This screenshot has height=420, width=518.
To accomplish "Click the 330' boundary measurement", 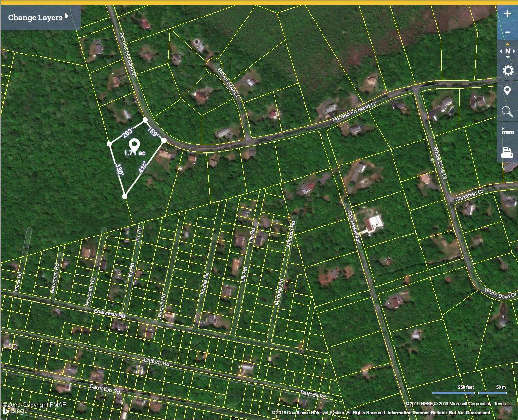I will click(119, 169).
